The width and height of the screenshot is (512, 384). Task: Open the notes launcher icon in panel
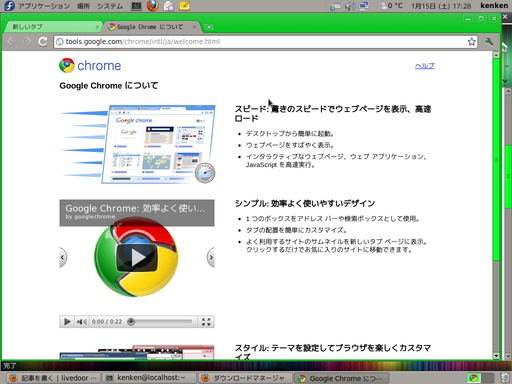coord(185,6)
